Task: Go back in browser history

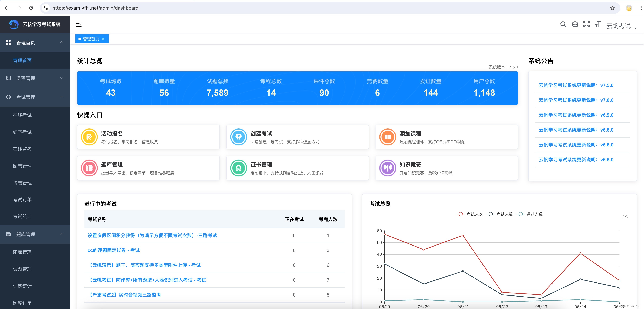Action: [7, 8]
